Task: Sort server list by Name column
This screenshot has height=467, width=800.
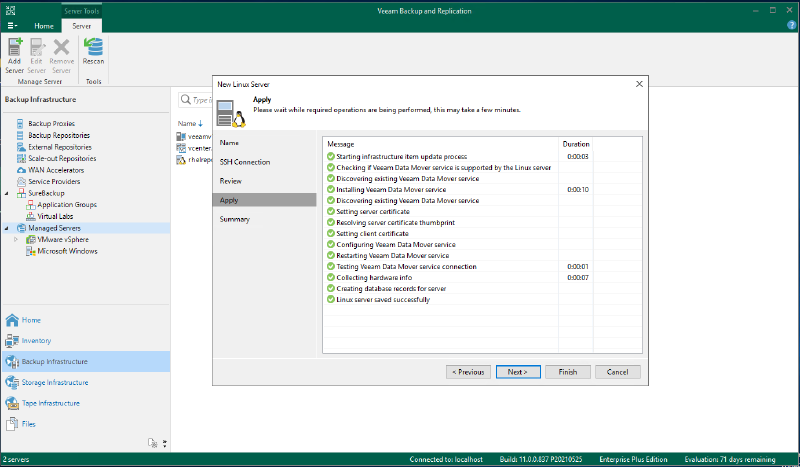Action: click(x=190, y=124)
